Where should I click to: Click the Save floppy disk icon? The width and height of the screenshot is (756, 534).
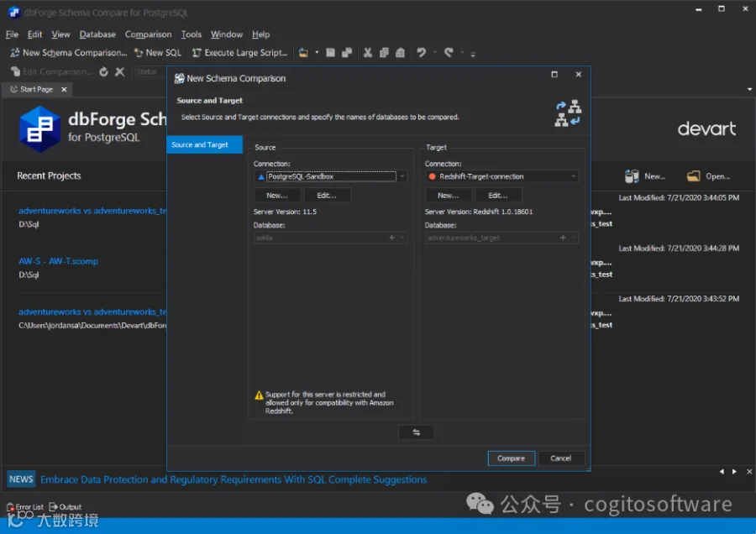pos(330,53)
